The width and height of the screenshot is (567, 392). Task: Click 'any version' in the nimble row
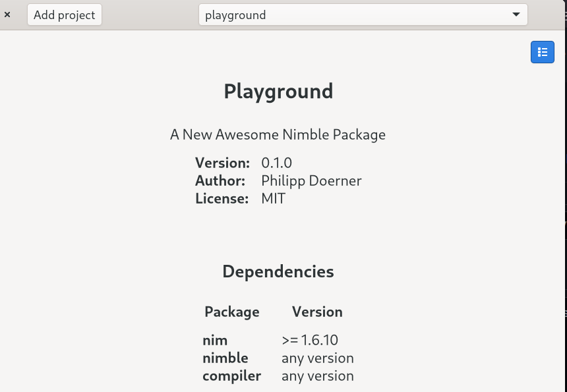318,358
